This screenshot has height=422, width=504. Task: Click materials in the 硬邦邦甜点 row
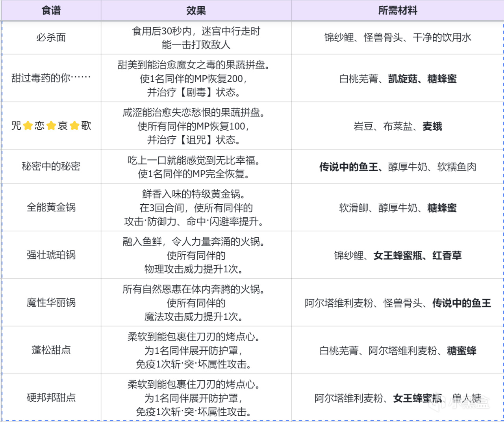coord(398,398)
